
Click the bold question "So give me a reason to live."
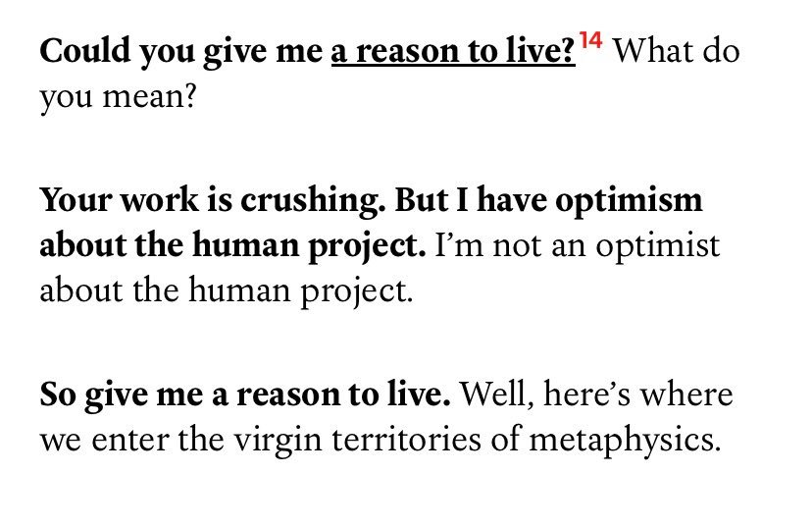tap(245, 394)
